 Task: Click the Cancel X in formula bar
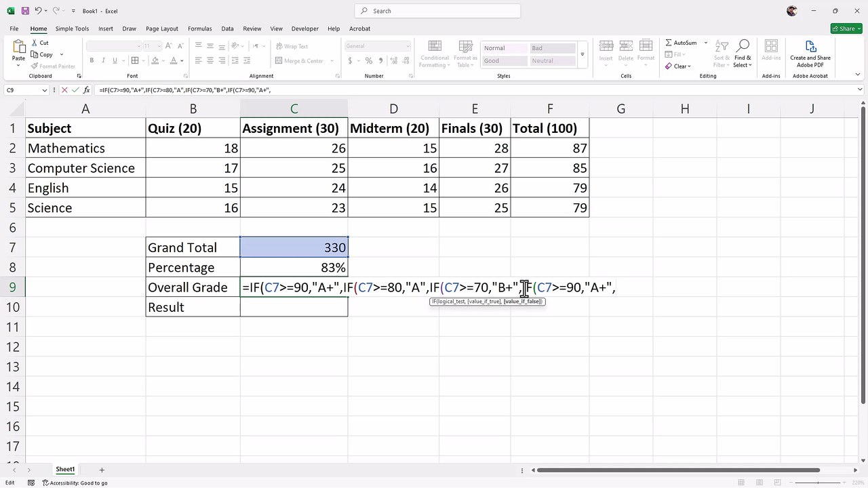tap(64, 90)
